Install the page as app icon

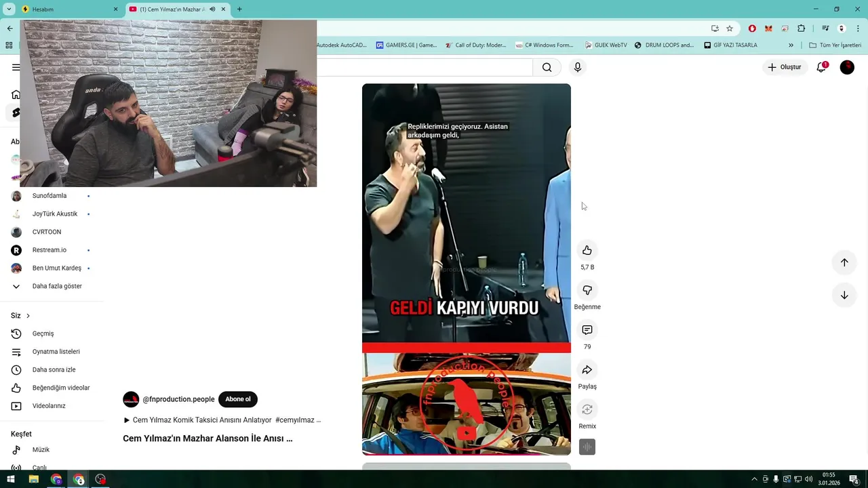[x=715, y=28]
